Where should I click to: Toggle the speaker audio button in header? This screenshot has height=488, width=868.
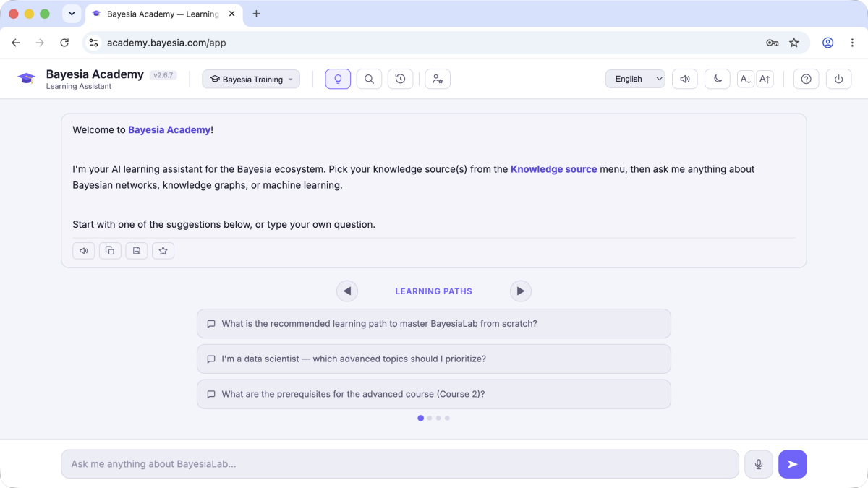(x=684, y=79)
